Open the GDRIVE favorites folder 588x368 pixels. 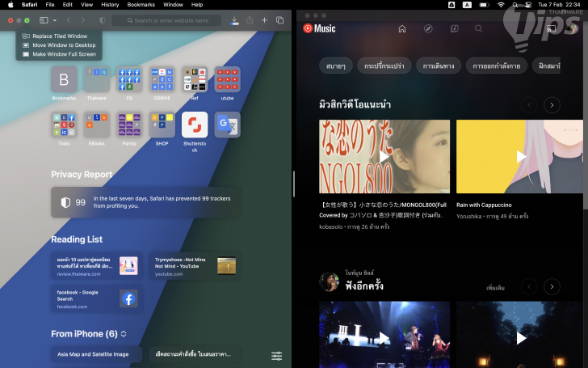coord(162,79)
